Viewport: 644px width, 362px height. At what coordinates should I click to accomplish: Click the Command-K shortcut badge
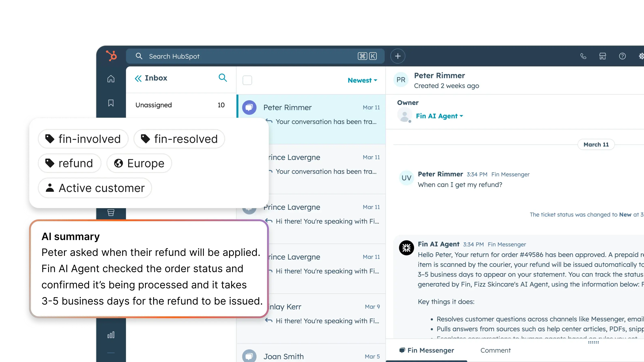[367, 56]
